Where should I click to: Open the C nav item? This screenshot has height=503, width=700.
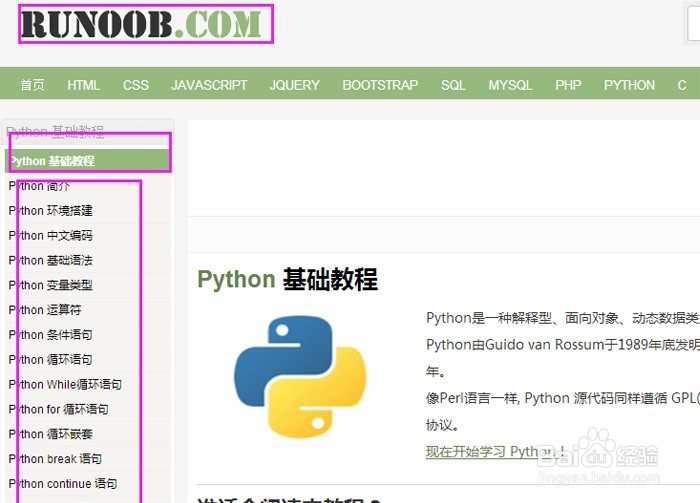coord(682,85)
